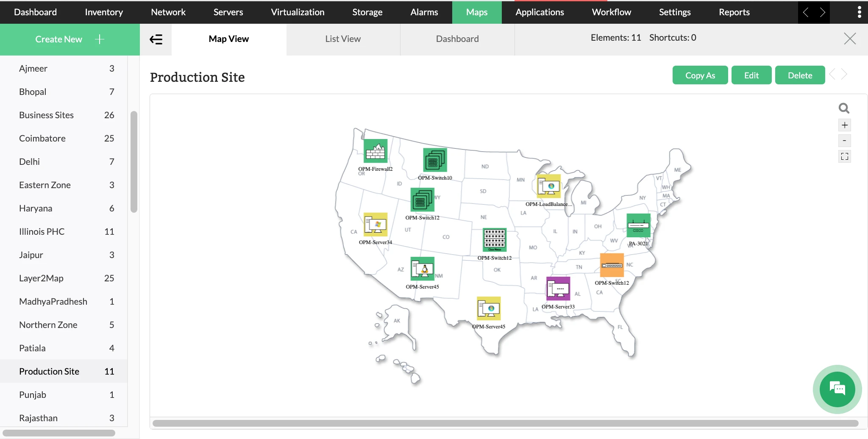The image size is (868, 439).
Task: Click the Copy As button
Action: (x=700, y=75)
